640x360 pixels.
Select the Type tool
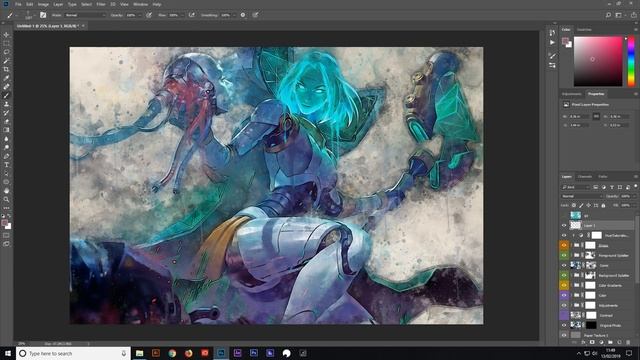[x=6, y=165]
